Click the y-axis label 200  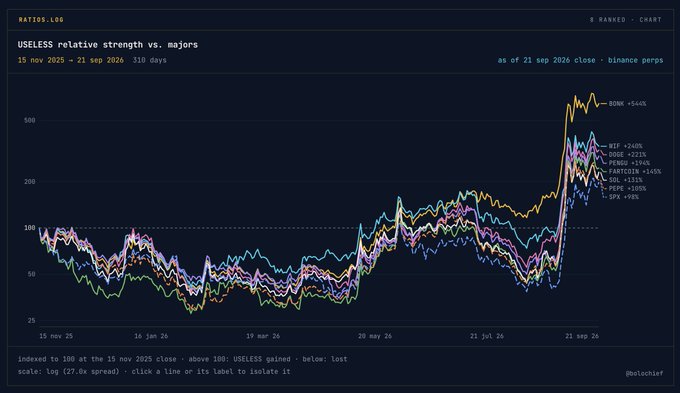(x=29, y=182)
